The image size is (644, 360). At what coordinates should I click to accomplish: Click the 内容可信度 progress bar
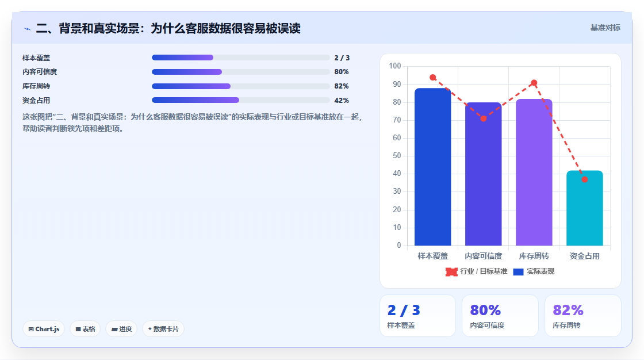click(x=241, y=72)
